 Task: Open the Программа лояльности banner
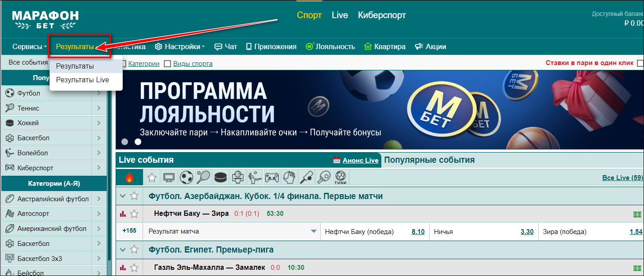pyautogui.click(x=380, y=110)
